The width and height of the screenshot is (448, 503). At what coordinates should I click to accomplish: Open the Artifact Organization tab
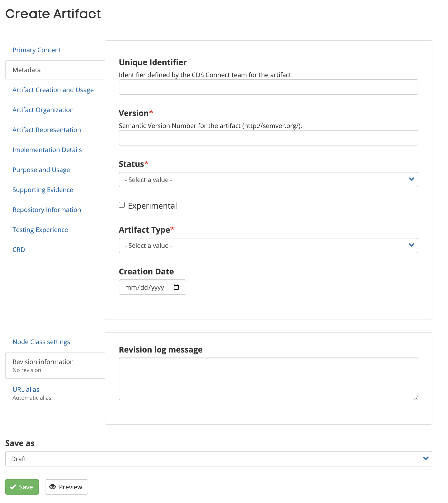click(x=43, y=110)
